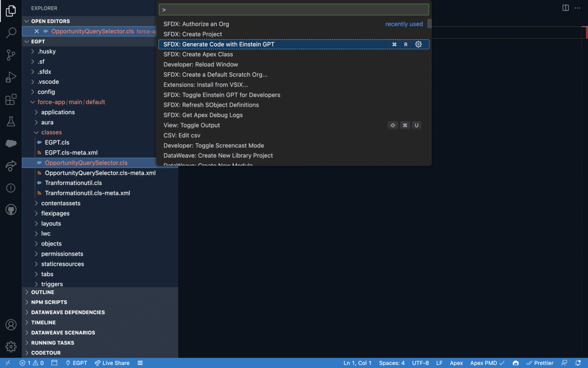Open notifications bell in the status bar
588x368 pixels.
[578, 363]
